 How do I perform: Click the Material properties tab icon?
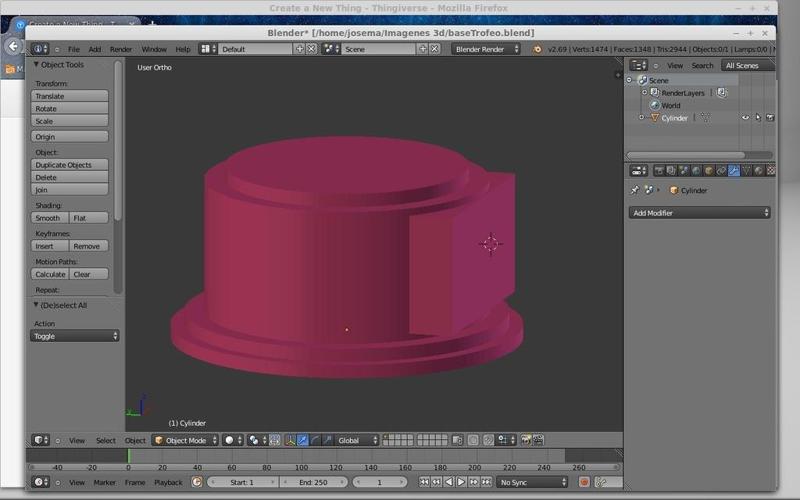coord(758,171)
